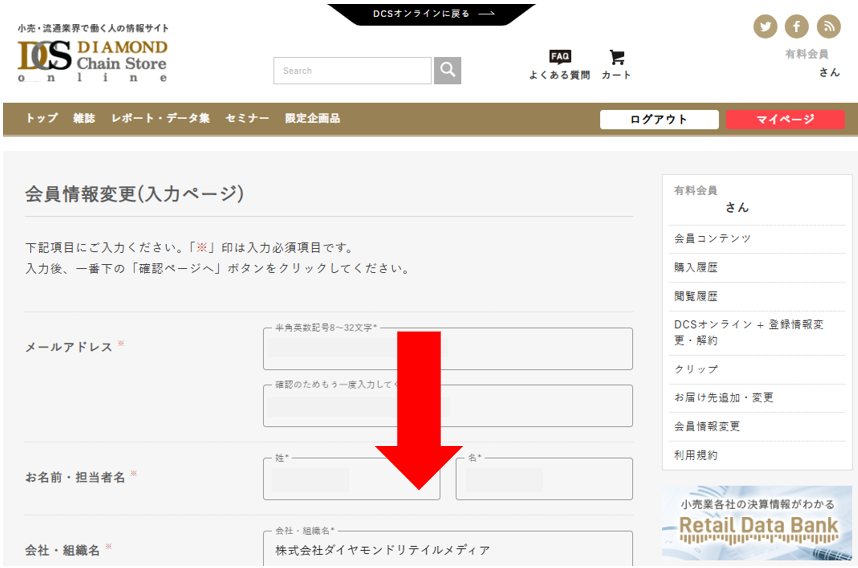
Task: Click the 会社・組織名 input field
Action: 448,550
